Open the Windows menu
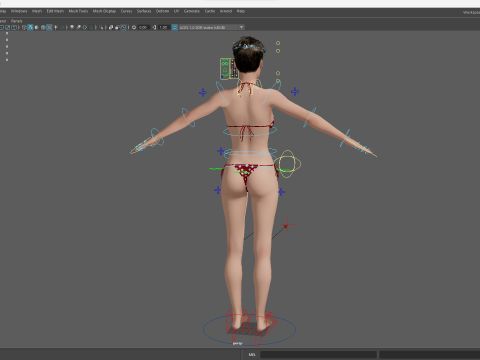The image size is (480, 360). click(19, 11)
